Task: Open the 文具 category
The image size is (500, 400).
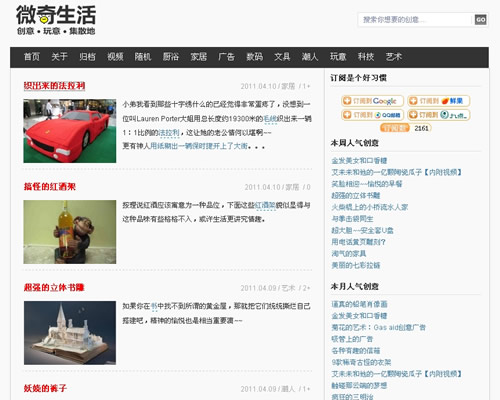Action: 282,57
